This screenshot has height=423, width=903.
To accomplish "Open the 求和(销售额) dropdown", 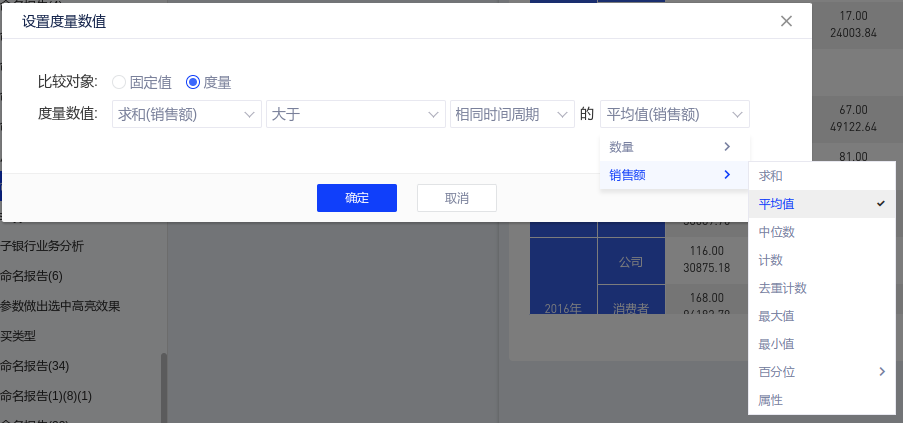I will click(187, 114).
